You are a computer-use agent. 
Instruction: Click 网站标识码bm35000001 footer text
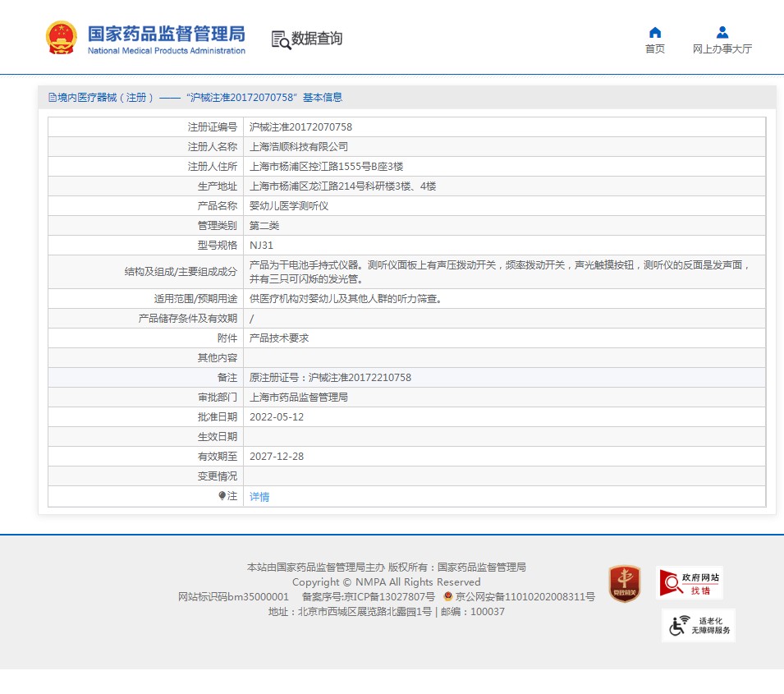[233, 596]
